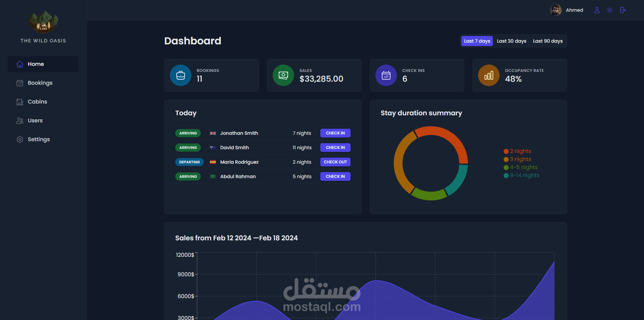This screenshot has height=320, width=644.
Task: Click the logout icon in header
Action: pyautogui.click(x=623, y=10)
